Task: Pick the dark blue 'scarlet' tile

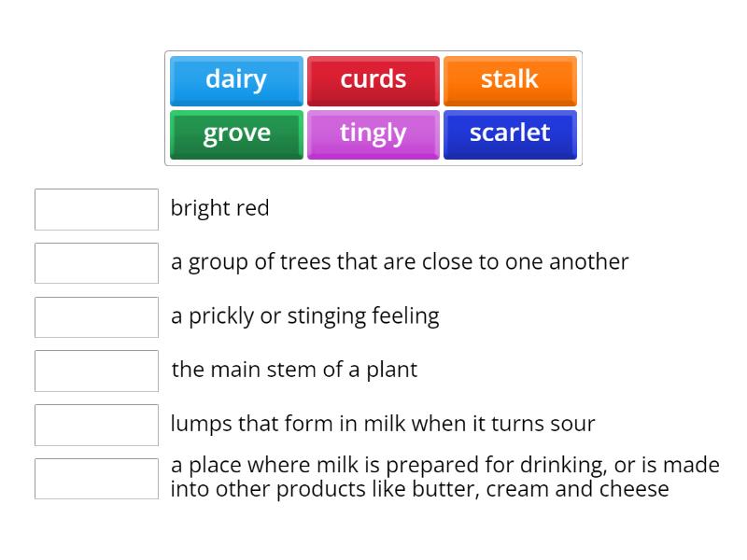Action: [x=510, y=133]
